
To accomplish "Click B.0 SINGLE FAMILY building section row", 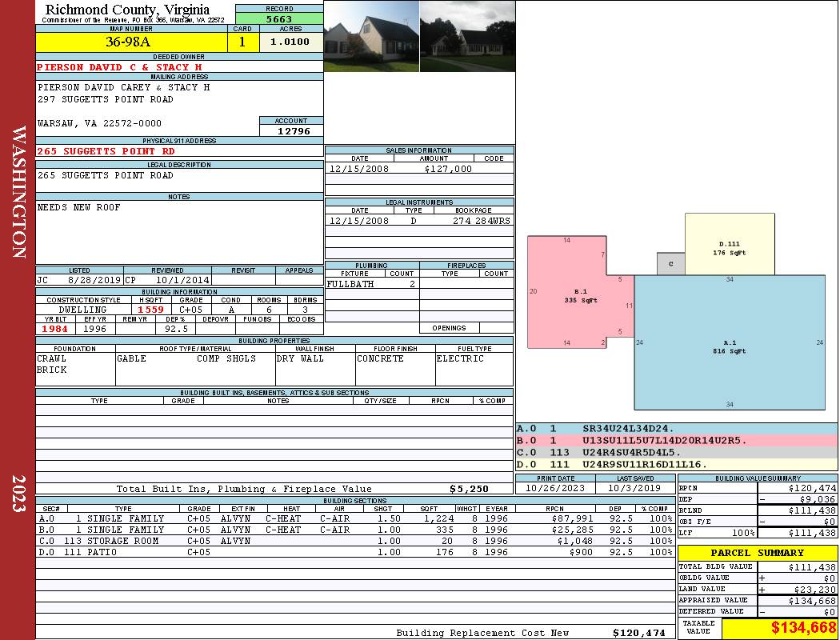I will 355,530.
